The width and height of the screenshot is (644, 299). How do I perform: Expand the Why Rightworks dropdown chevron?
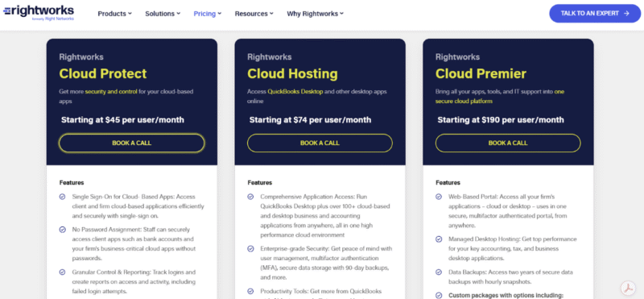(341, 14)
